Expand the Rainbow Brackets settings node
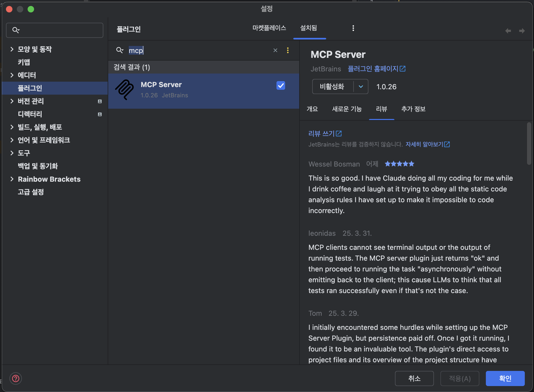The width and height of the screenshot is (534, 392). (12, 179)
